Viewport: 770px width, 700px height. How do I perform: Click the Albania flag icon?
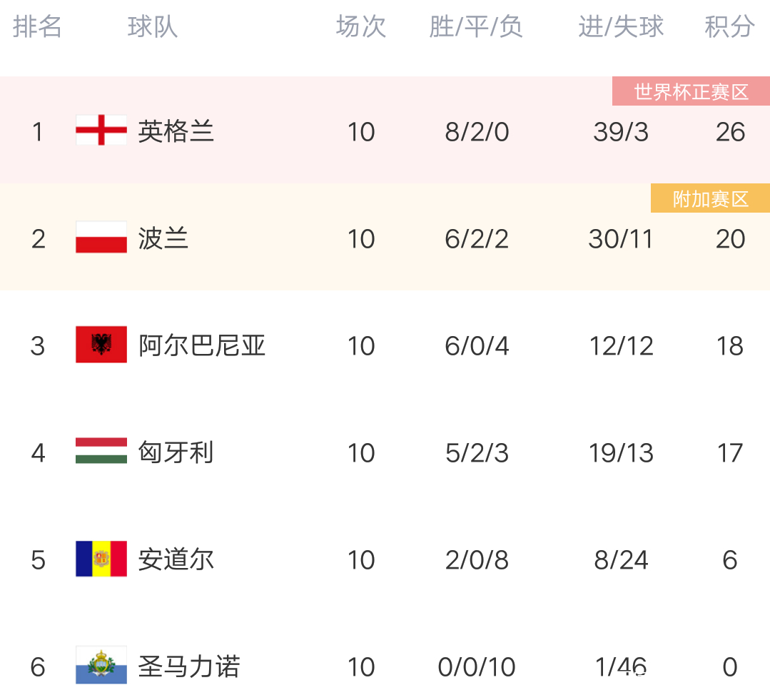point(101,345)
